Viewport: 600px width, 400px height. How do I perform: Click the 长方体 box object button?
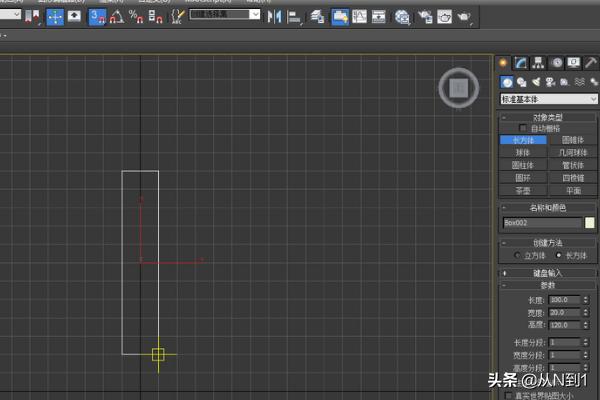tap(523, 140)
